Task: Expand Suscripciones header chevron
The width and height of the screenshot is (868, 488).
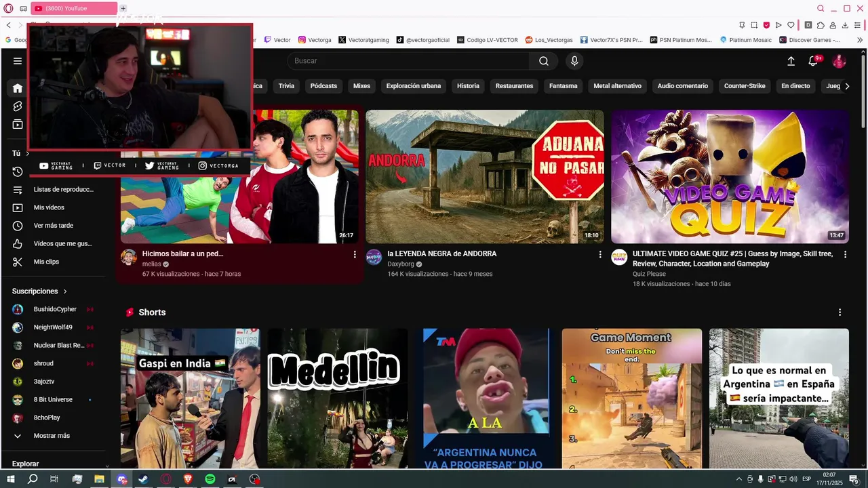Action: click(x=65, y=291)
